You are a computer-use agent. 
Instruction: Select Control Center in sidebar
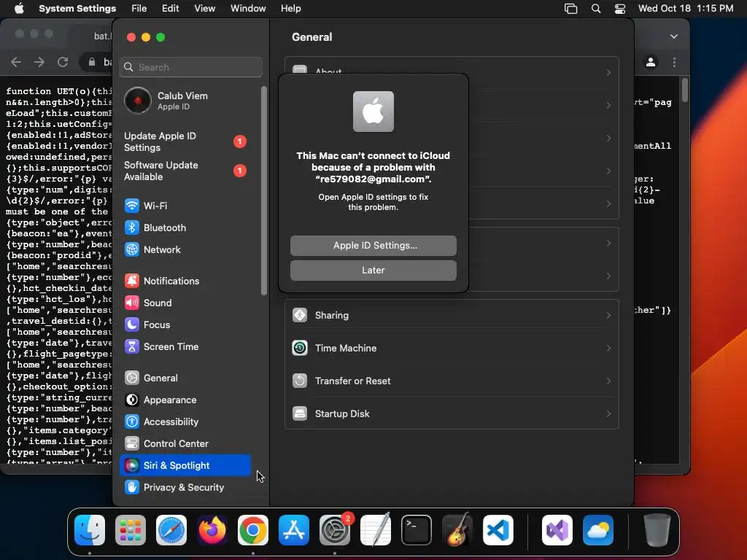185,444
